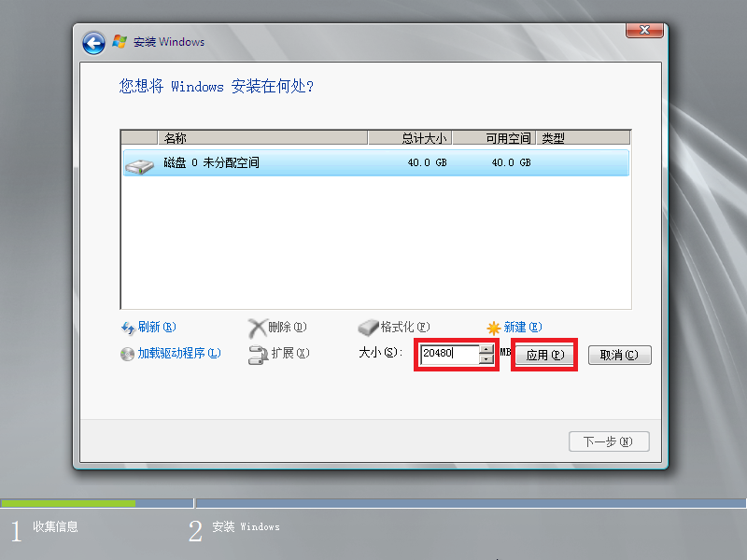Open the 刷新(R) refresh link
747x560 pixels.
(157, 328)
